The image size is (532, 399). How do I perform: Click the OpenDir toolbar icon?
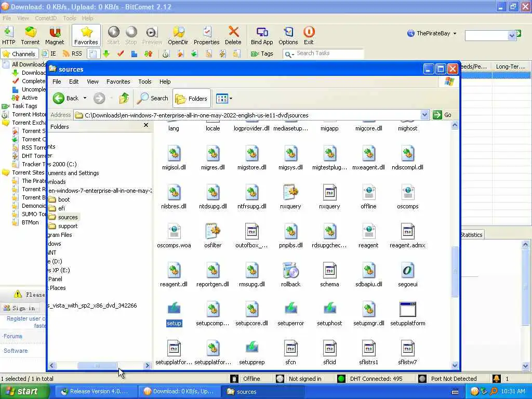click(x=178, y=36)
